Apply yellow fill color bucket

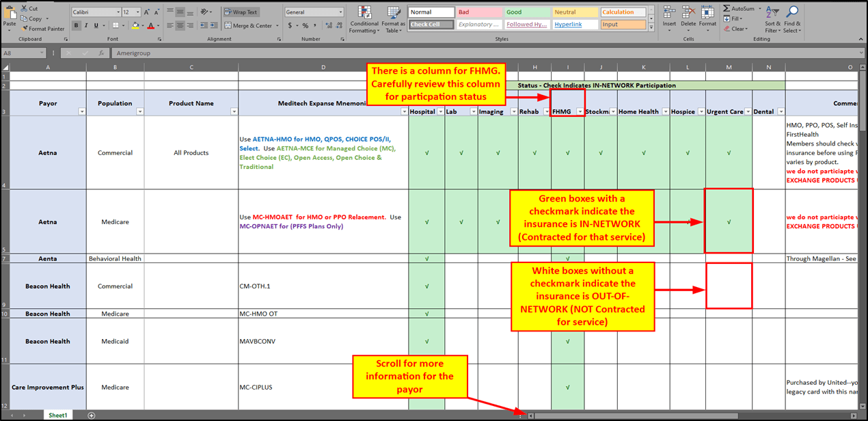(135, 25)
